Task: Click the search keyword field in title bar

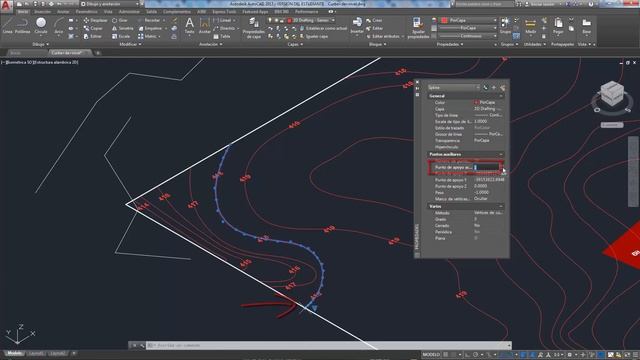Action: click(484, 4)
